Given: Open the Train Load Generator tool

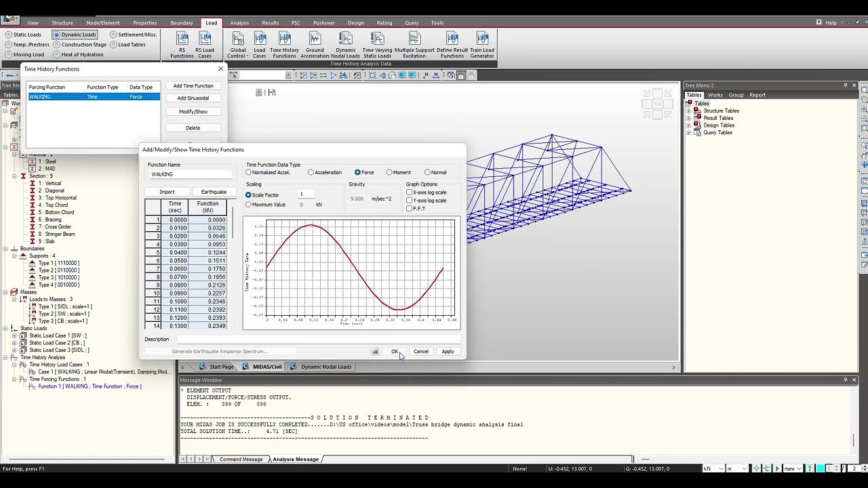Looking at the screenshot, I should [x=482, y=45].
